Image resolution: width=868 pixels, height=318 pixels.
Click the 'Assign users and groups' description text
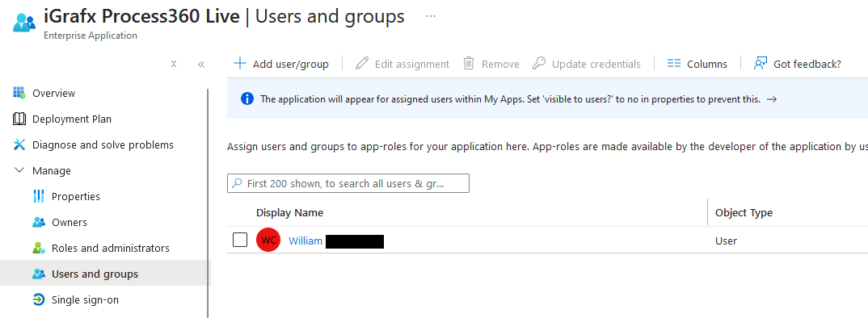(x=547, y=147)
